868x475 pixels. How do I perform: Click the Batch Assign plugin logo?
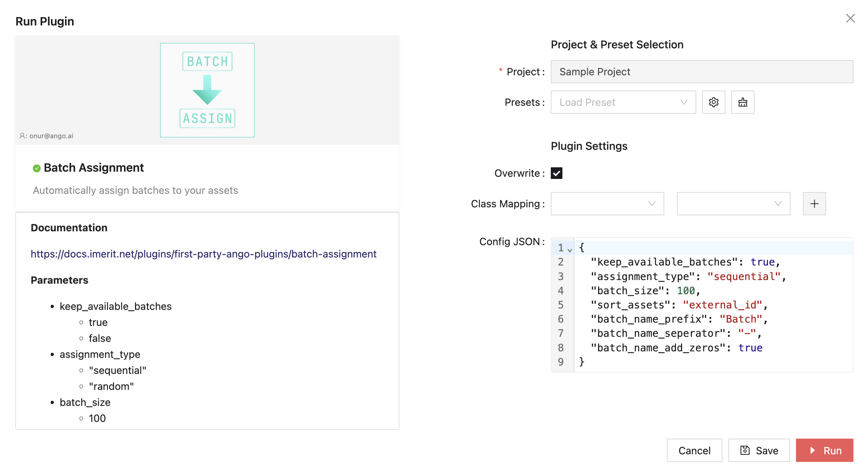[207, 90]
